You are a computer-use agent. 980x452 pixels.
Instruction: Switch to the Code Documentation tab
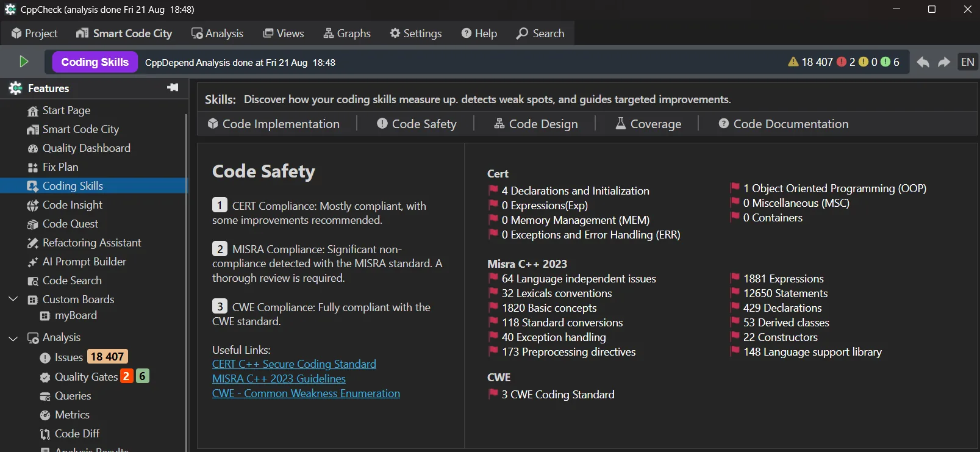pyautogui.click(x=783, y=124)
